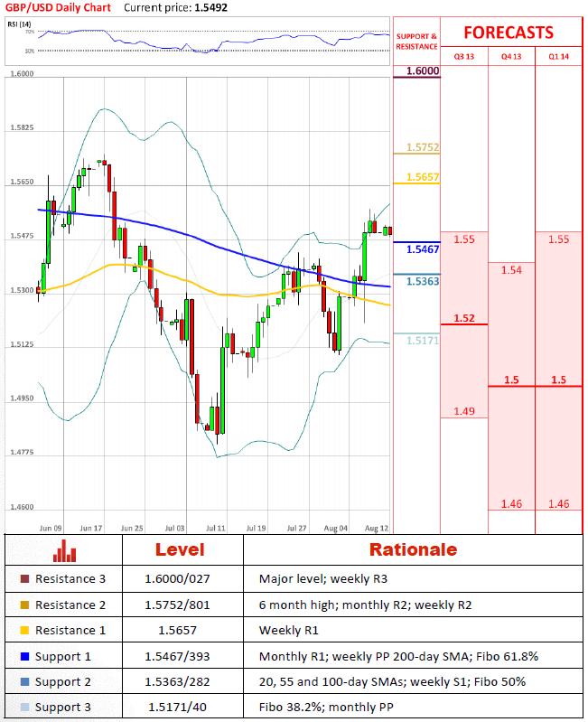Click the 'Support 2' row label
The image size is (588, 722).
click(x=63, y=682)
